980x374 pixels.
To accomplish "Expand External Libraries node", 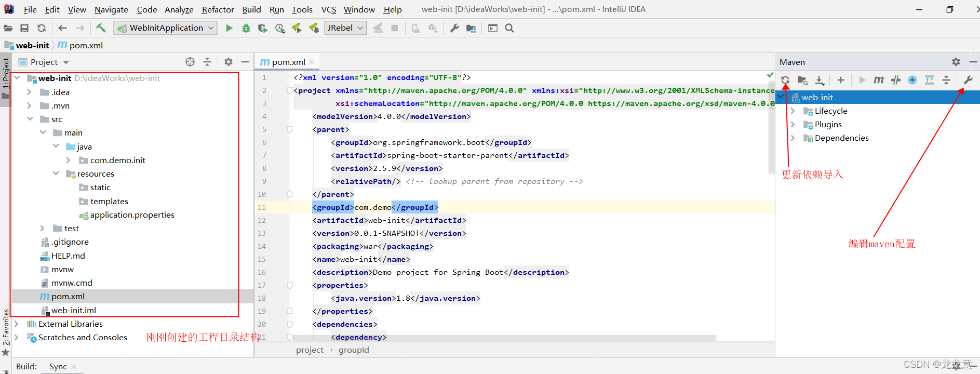I will [x=17, y=324].
